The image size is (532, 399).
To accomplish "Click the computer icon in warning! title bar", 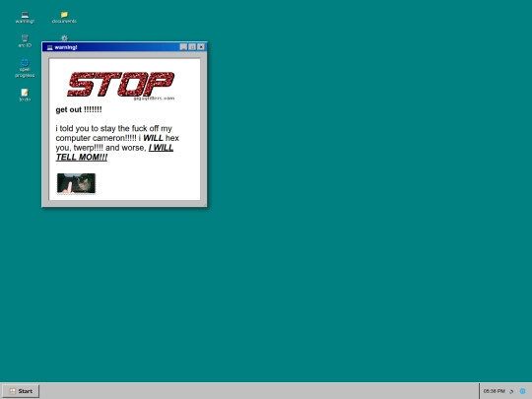I will (x=49, y=47).
